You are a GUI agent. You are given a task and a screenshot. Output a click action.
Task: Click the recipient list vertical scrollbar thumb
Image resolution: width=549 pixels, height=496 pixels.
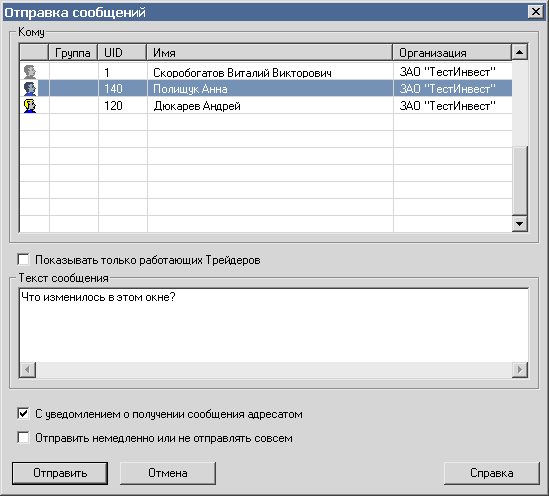tap(520, 180)
